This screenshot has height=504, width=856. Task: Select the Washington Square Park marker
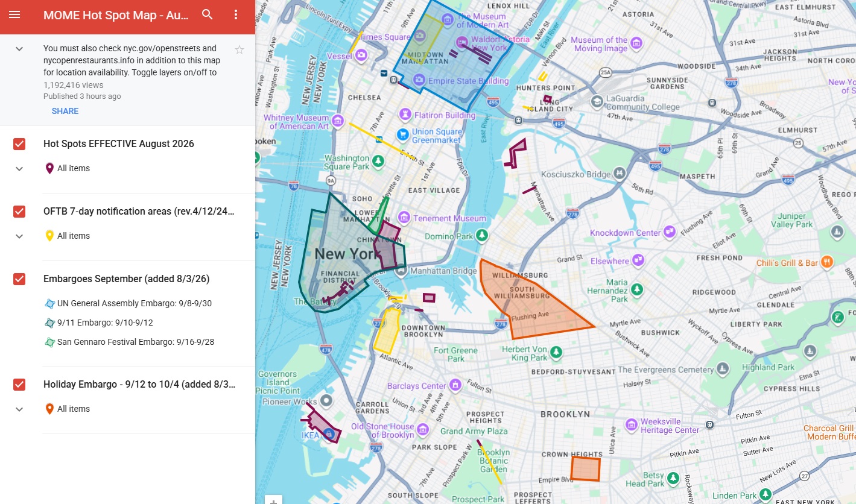(378, 162)
